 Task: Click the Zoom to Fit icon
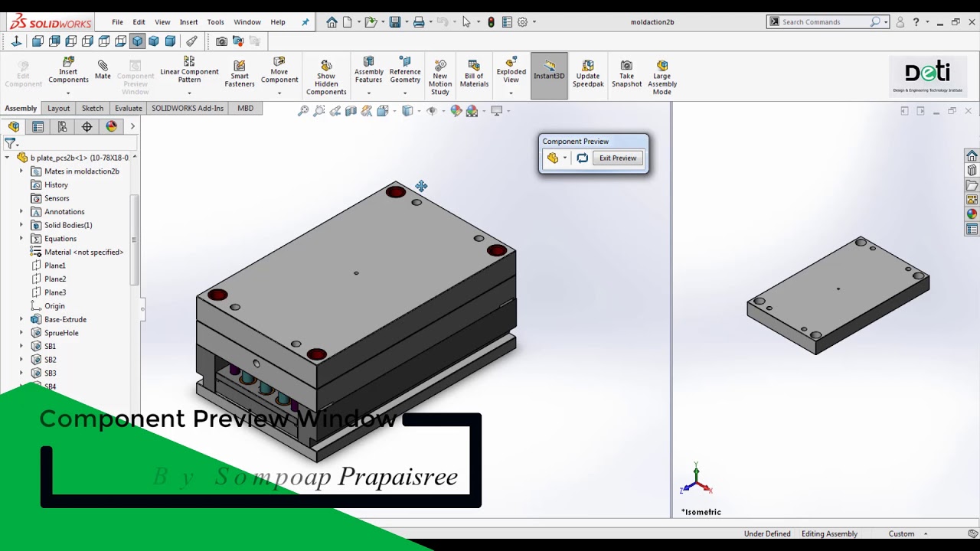point(303,111)
